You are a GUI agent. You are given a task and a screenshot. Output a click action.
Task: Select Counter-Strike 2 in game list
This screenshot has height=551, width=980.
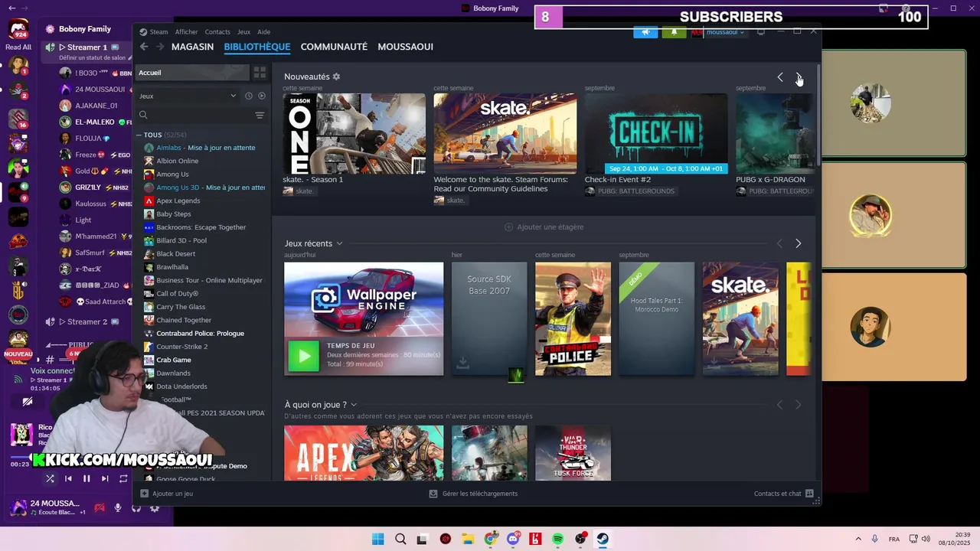tap(181, 347)
